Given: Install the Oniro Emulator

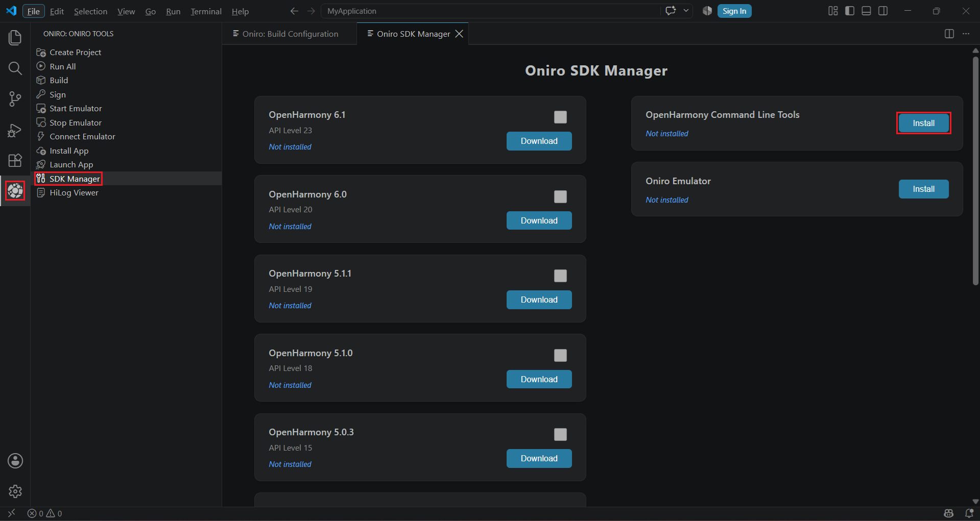Looking at the screenshot, I should click(x=923, y=189).
